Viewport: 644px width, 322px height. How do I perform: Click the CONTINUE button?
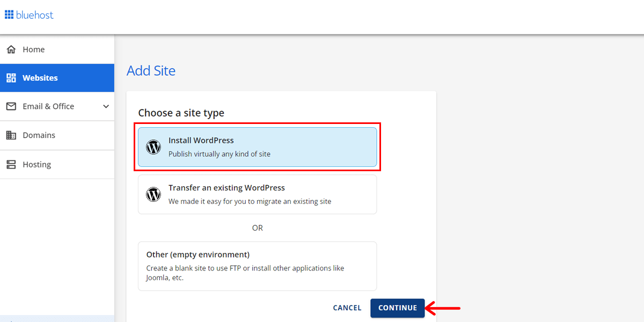coord(398,308)
